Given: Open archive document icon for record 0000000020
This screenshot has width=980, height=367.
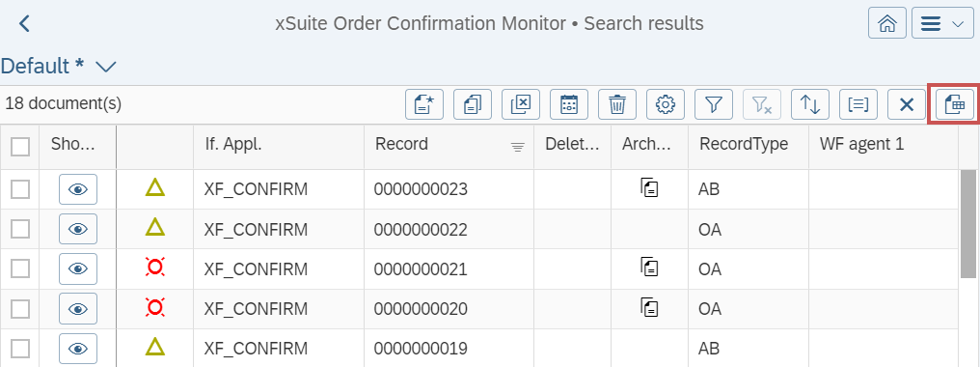Looking at the screenshot, I should [x=649, y=307].
